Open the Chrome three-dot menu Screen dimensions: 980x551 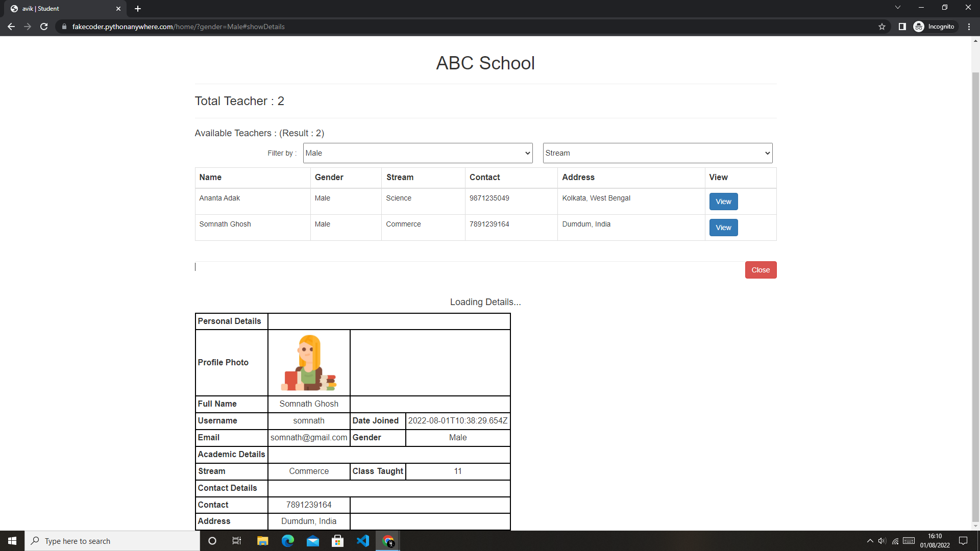[969, 27]
